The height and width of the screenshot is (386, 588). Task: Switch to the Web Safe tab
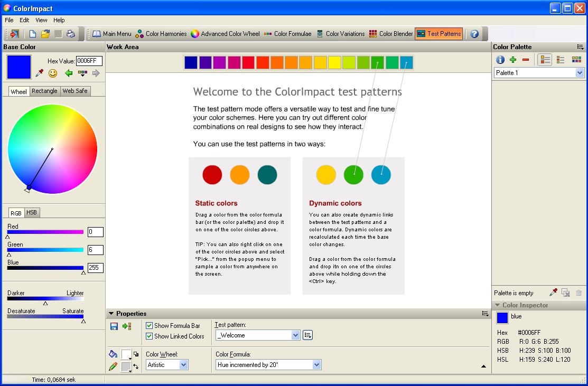click(75, 91)
